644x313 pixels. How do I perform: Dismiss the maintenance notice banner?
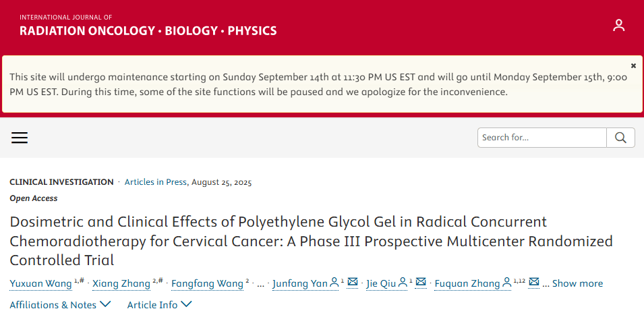click(633, 65)
